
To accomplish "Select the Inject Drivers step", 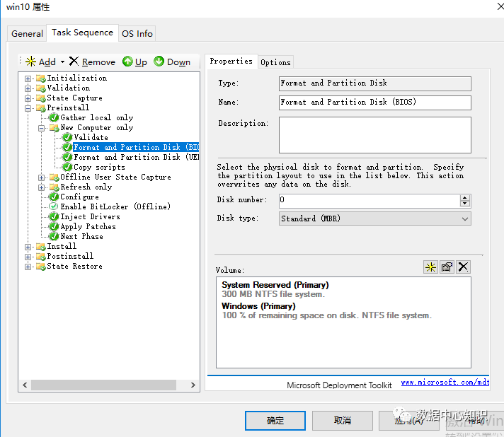I will coord(91,217).
